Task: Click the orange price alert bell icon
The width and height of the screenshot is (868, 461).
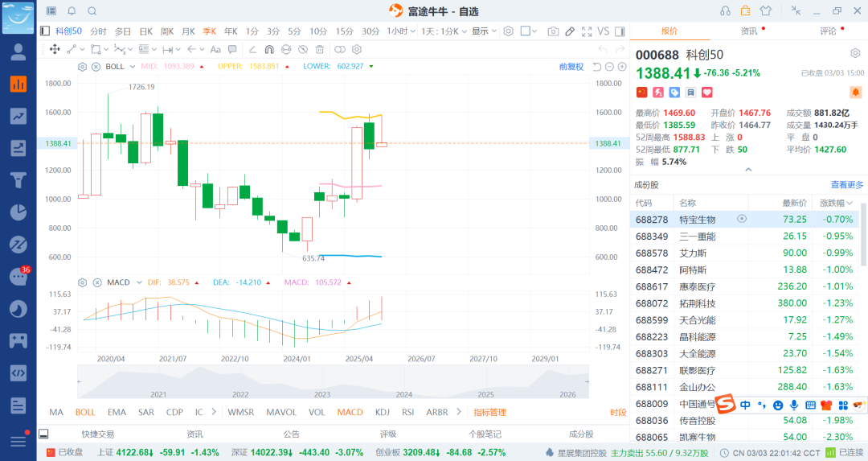Action: click(x=855, y=93)
